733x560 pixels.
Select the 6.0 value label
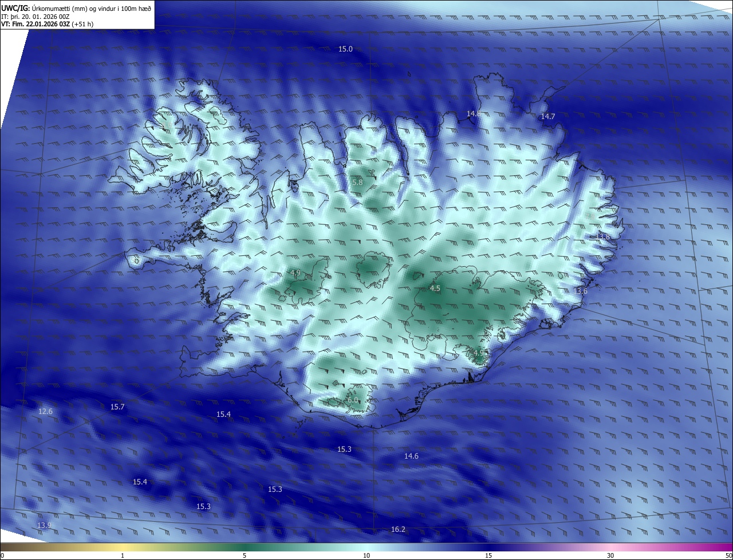pos(352,400)
